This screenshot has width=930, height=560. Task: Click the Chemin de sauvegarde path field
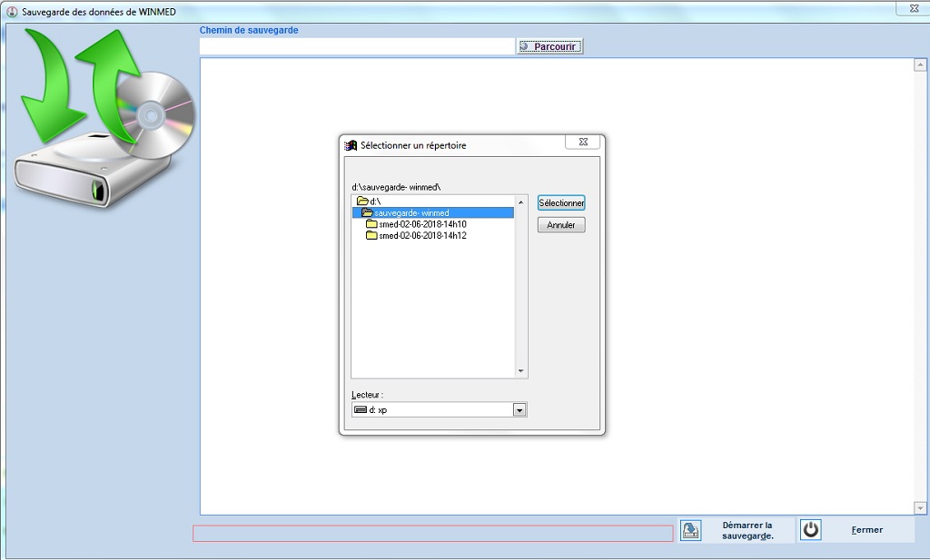tap(357, 46)
